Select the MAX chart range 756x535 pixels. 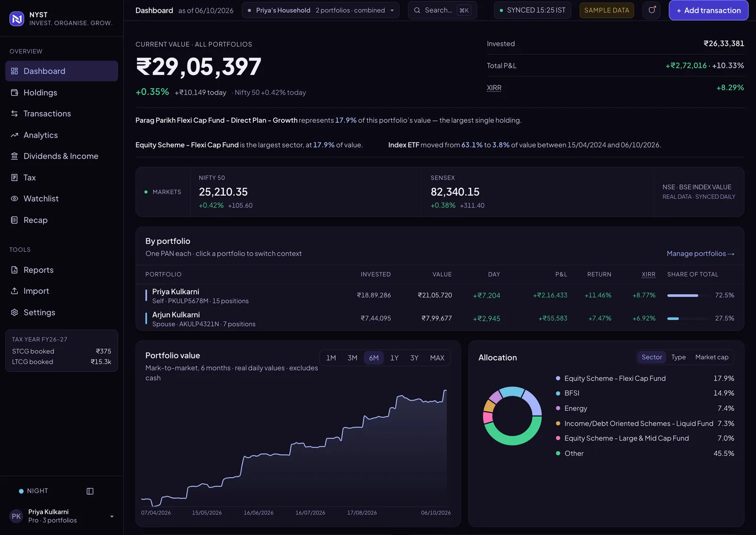tap(437, 358)
